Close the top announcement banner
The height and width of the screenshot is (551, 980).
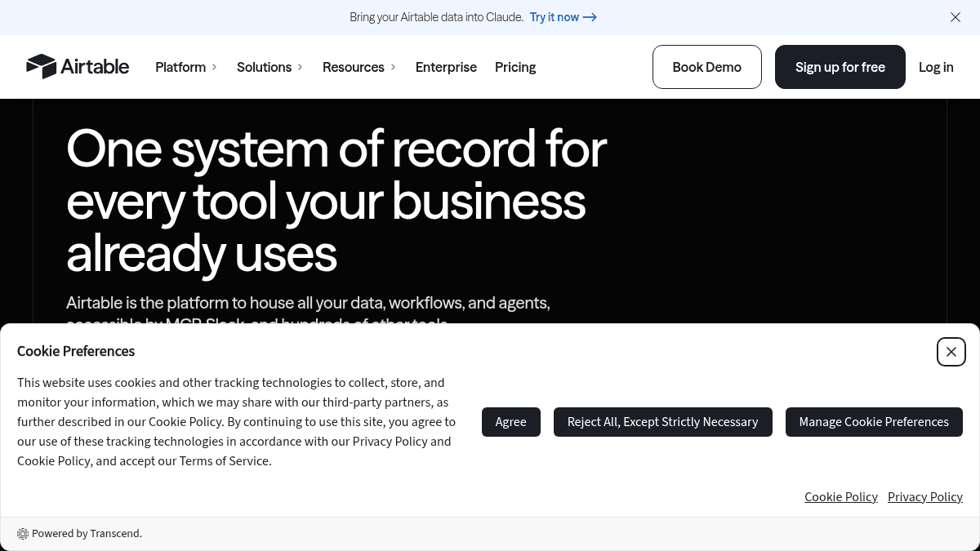pos(955,17)
